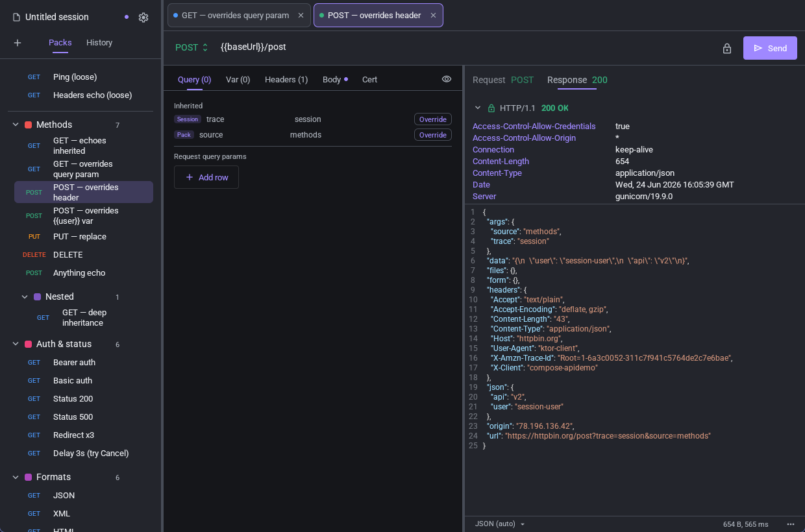Open the Query (0) tab

pyautogui.click(x=194, y=80)
